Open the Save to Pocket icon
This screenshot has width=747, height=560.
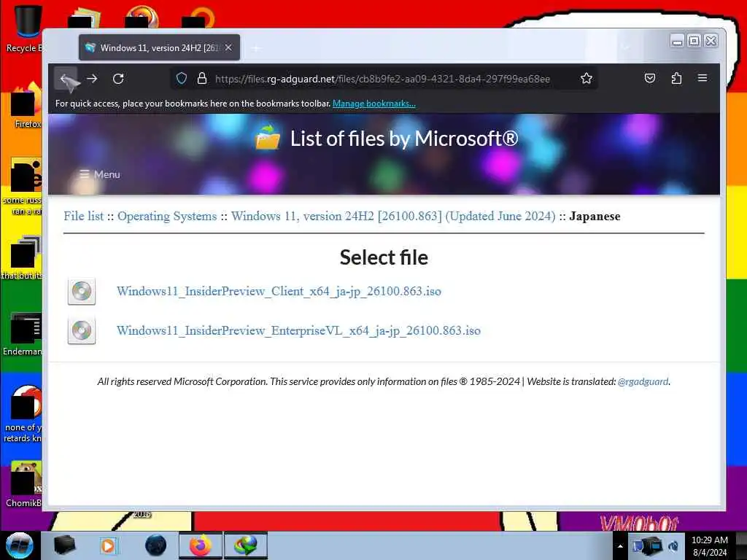click(x=650, y=78)
